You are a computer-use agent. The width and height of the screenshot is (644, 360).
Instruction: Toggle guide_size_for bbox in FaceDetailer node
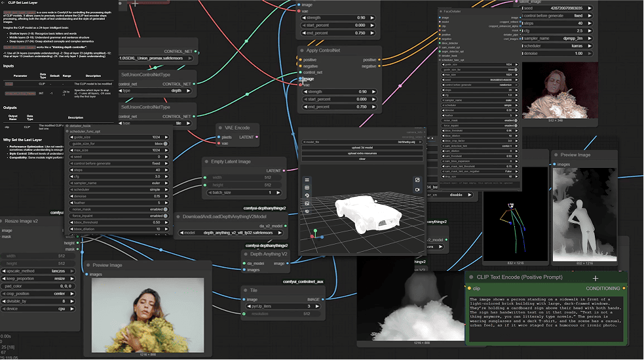coord(480,70)
